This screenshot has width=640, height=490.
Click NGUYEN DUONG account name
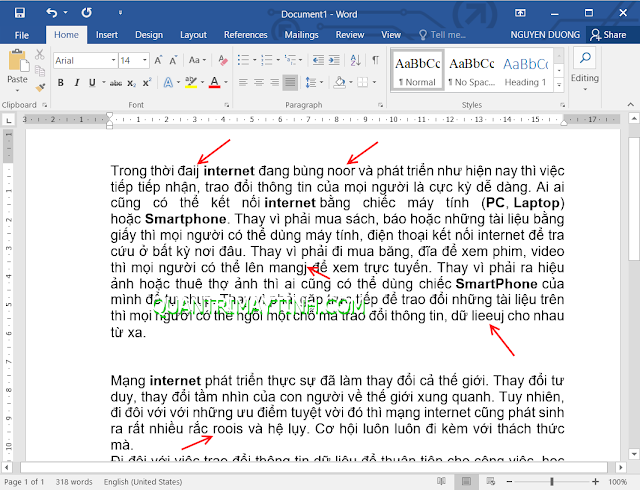click(545, 35)
